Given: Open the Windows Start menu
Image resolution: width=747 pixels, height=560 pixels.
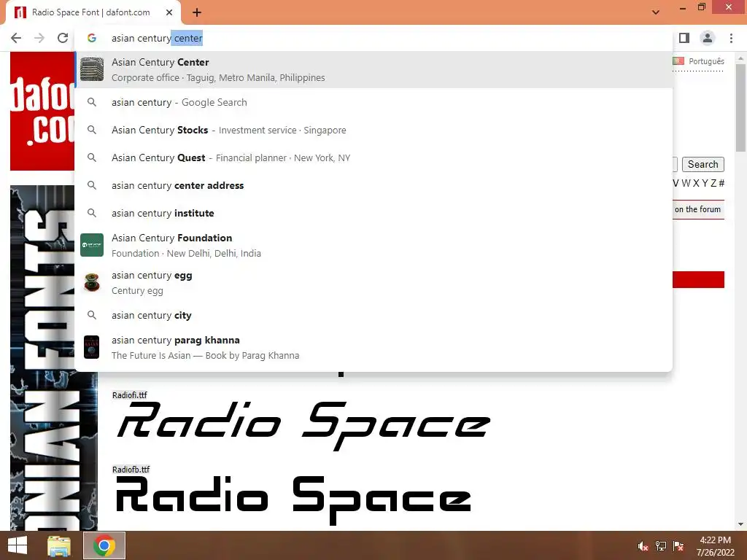Looking at the screenshot, I should point(18,545).
